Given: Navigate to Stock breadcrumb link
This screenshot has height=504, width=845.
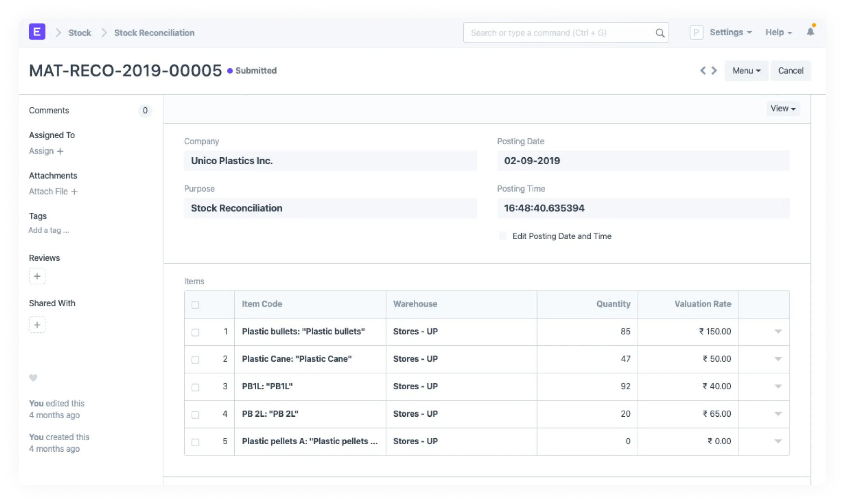Looking at the screenshot, I should coord(80,33).
